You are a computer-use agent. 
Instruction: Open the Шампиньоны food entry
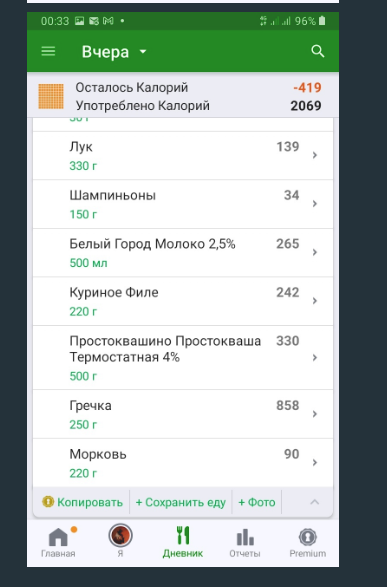[x=183, y=204]
